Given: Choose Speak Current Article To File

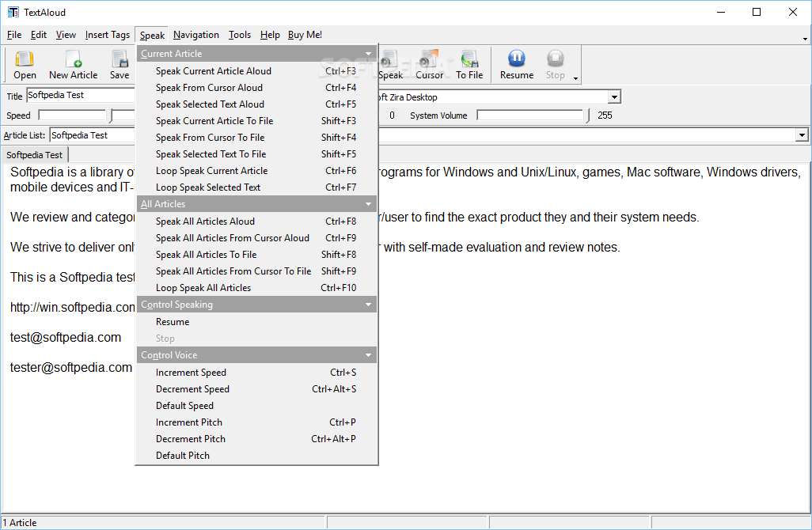Looking at the screenshot, I should point(256,120).
